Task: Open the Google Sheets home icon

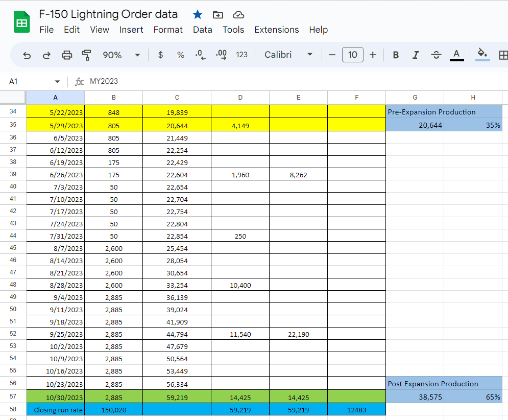Action: [x=22, y=23]
